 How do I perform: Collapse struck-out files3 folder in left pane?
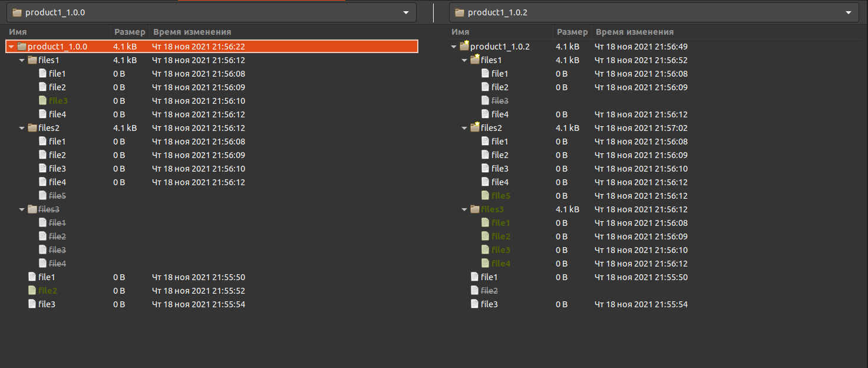[x=22, y=209]
